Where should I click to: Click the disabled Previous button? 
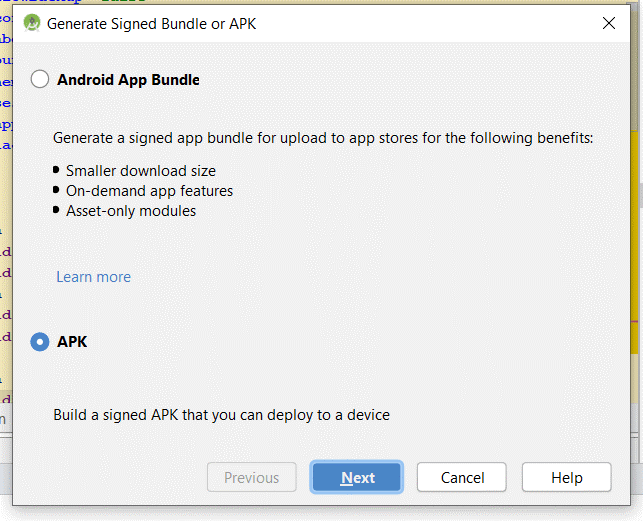(x=251, y=478)
